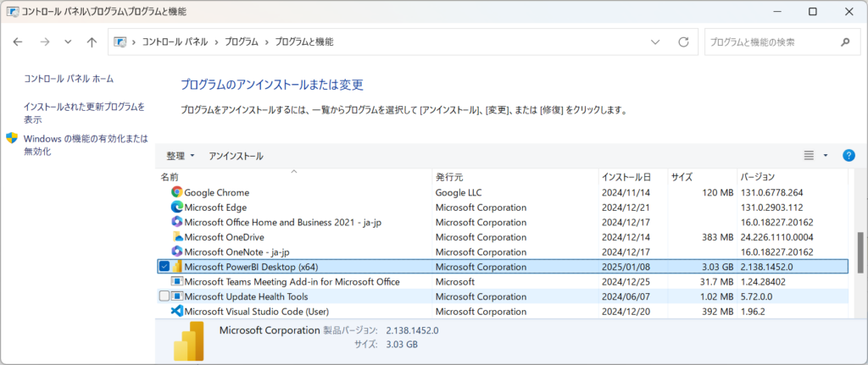Go up one level with the up arrow

click(x=92, y=42)
